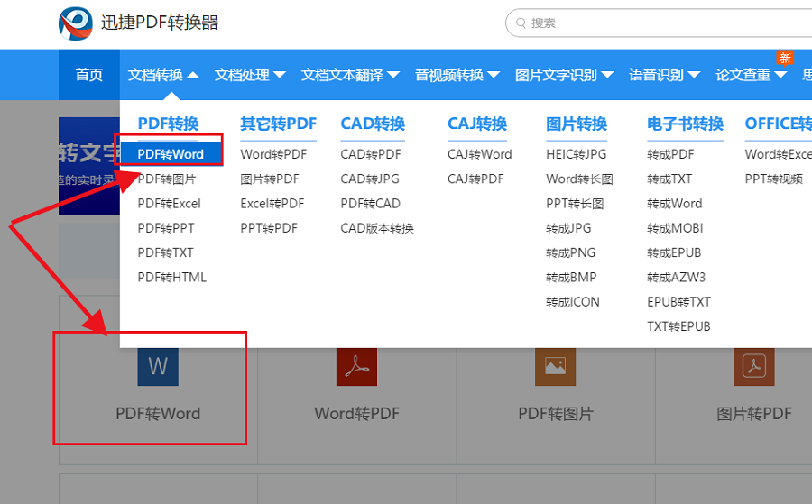Click 转成ICON under 图片转换
The width and height of the screenshot is (812, 504).
click(573, 302)
